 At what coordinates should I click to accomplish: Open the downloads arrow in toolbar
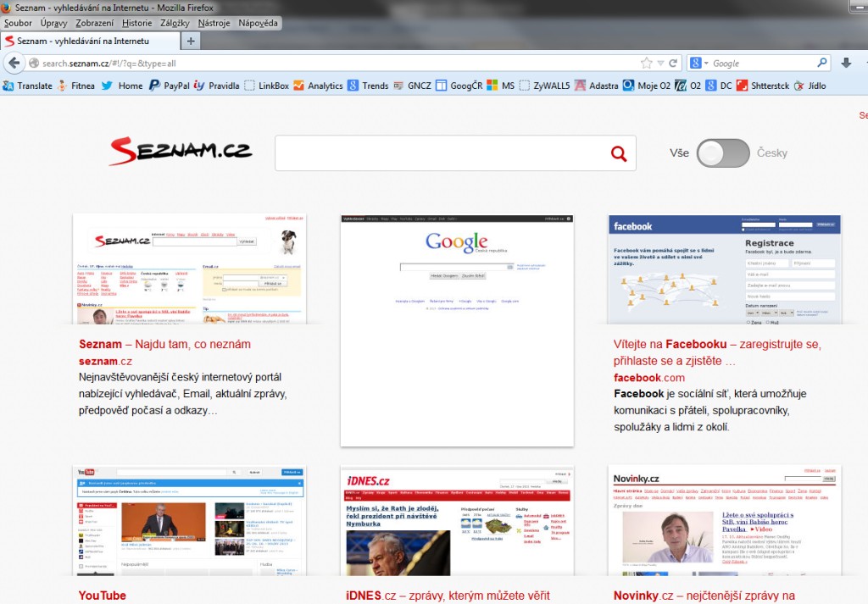pyautogui.click(x=846, y=63)
